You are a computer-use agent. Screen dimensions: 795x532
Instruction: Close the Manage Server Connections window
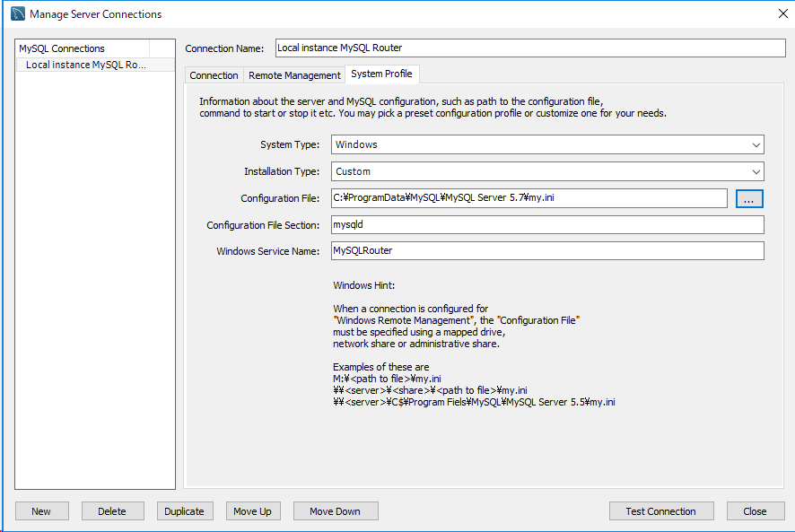(x=782, y=13)
